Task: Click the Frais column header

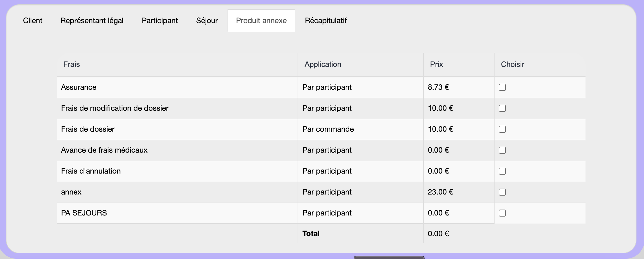Action: click(71, 64)
